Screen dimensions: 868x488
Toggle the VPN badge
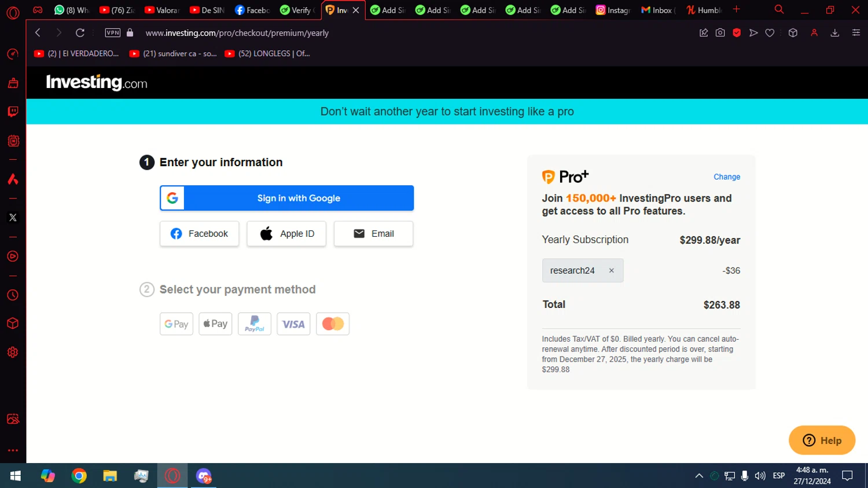(113, 33)
